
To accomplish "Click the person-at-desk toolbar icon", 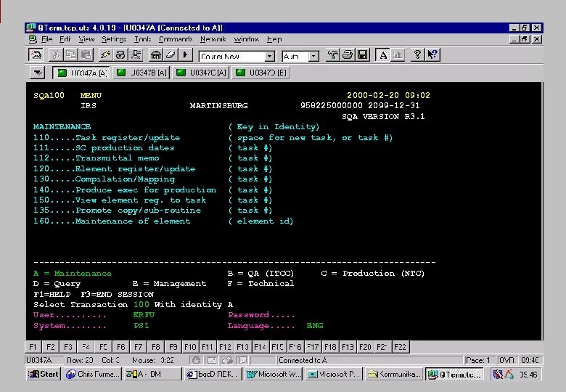I will (136, 55).
